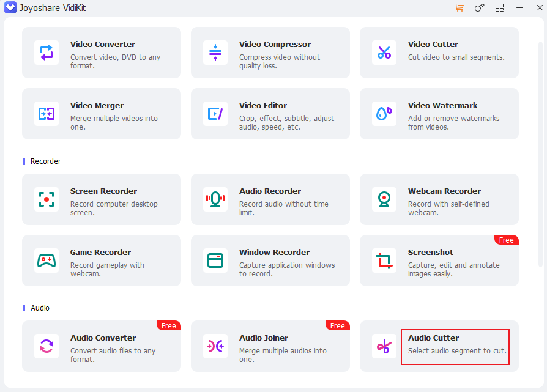Open the grid menu icon in title bar
Screen dimensions: 547x392
click(x=499, y=8)
